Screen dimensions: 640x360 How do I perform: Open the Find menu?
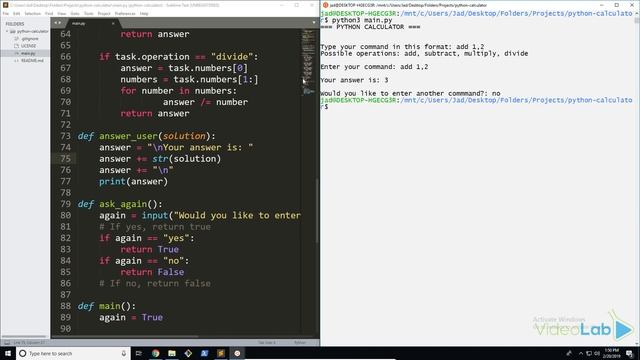pyautogui.click(x=49, y=13)
